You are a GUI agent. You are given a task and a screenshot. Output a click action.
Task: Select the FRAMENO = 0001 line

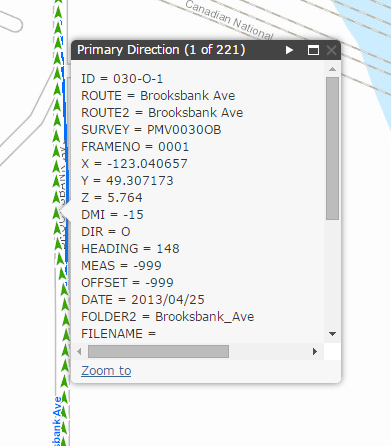click(135, 147)
